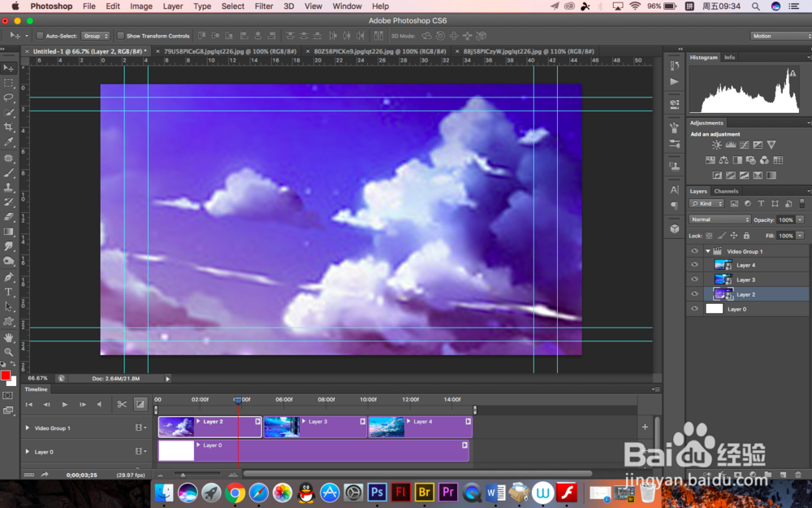812x508 pixels.
Task: Expand Video Group 1 track in Timeline
Action: click(x=28, y=428)
